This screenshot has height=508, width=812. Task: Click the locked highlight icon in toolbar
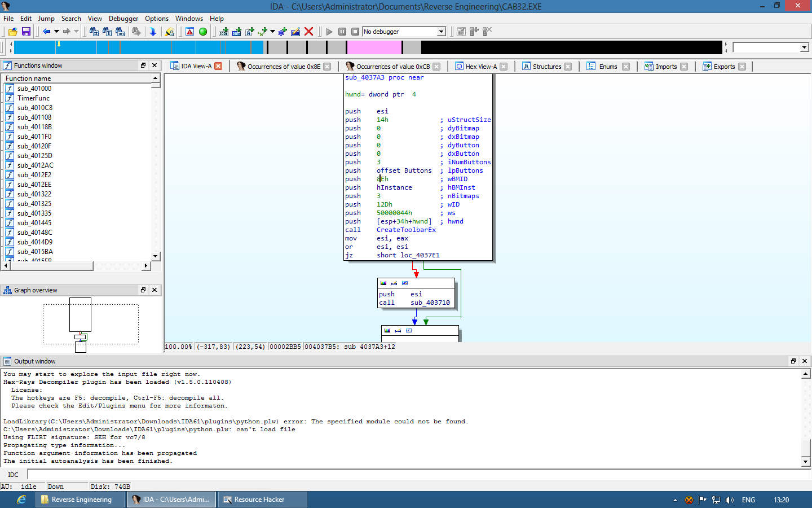pyautogui.click(x=169, y=32)
